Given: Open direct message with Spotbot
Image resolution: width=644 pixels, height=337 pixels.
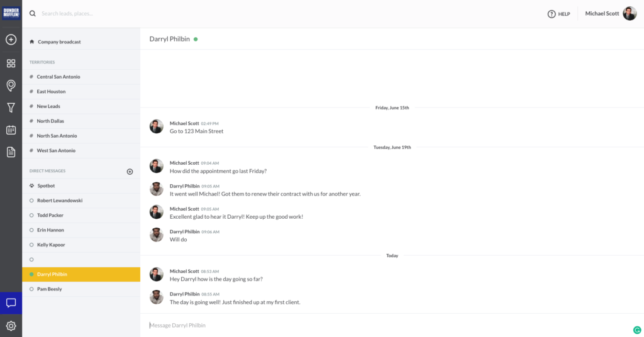Looking at the screenshot, I should click(81, 186).
